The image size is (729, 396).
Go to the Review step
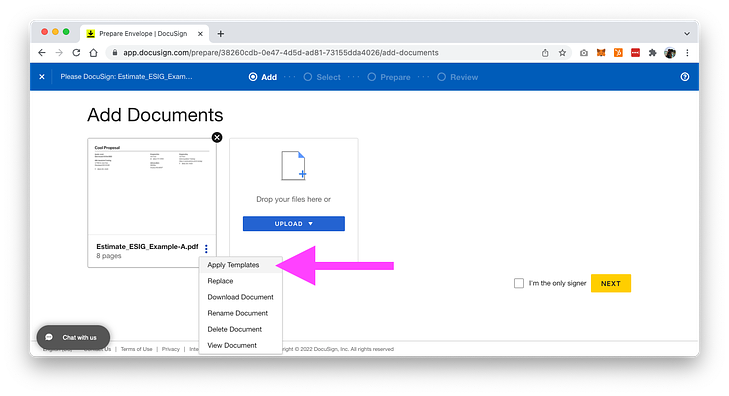coord(458,77)
